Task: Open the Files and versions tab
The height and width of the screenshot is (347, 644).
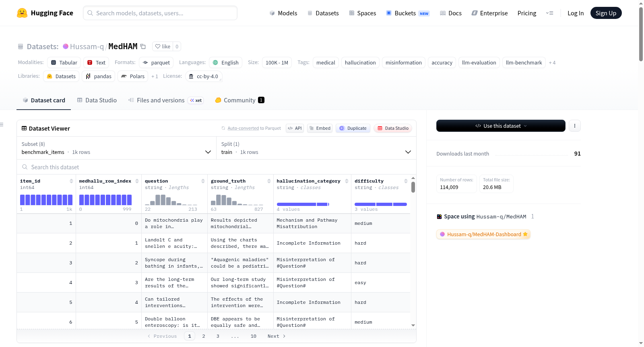Action: (x=166, y=100)
